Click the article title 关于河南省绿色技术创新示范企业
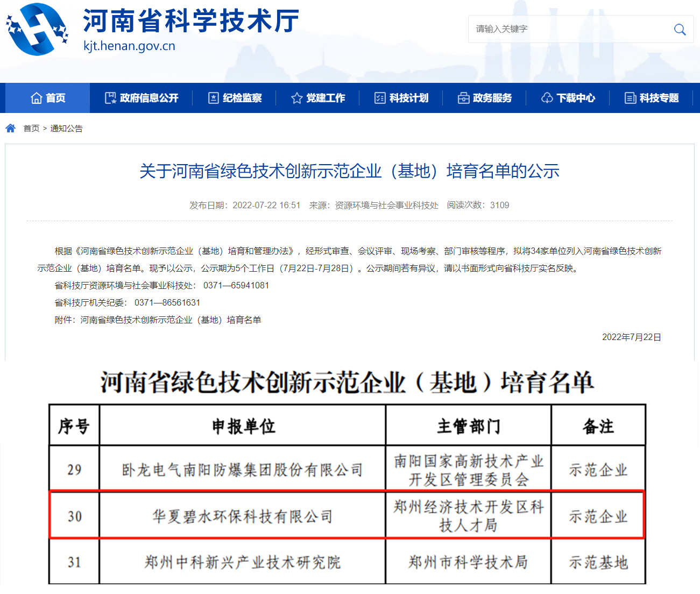Viewport: 700px width, 594px height. point(349,171)
